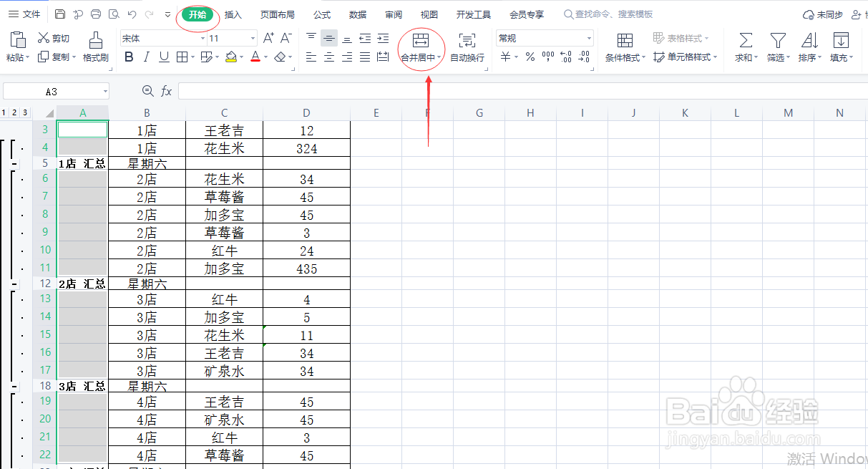This screenshot has width=868, height=469.
Task: Pick the yellow fill color
Action: (230, 57)
